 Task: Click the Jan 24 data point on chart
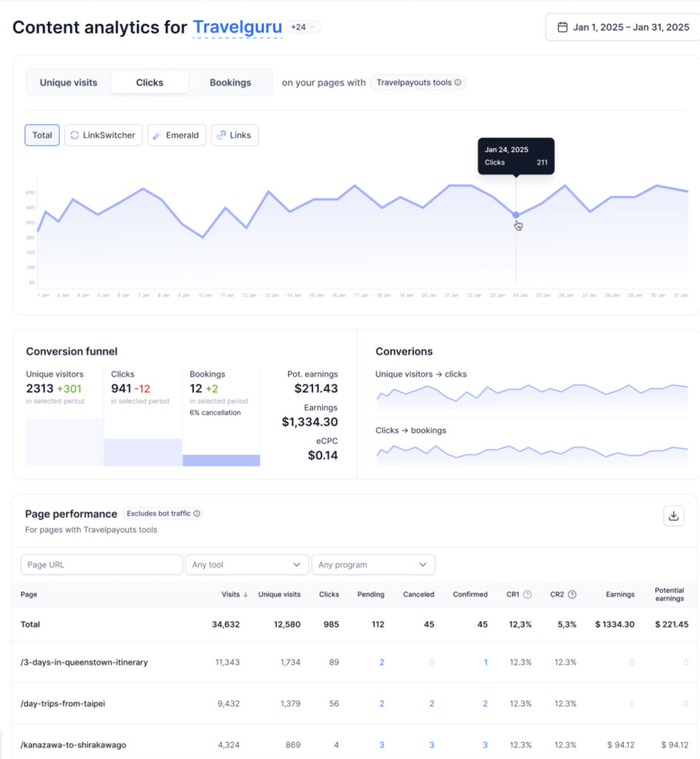pos(516,215)
